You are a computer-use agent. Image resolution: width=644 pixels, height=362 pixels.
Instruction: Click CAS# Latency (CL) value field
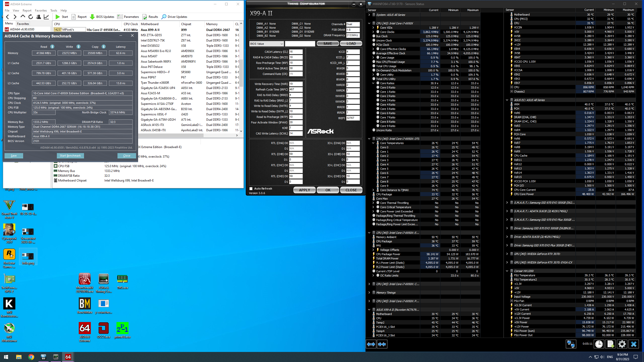coord(296,52)
